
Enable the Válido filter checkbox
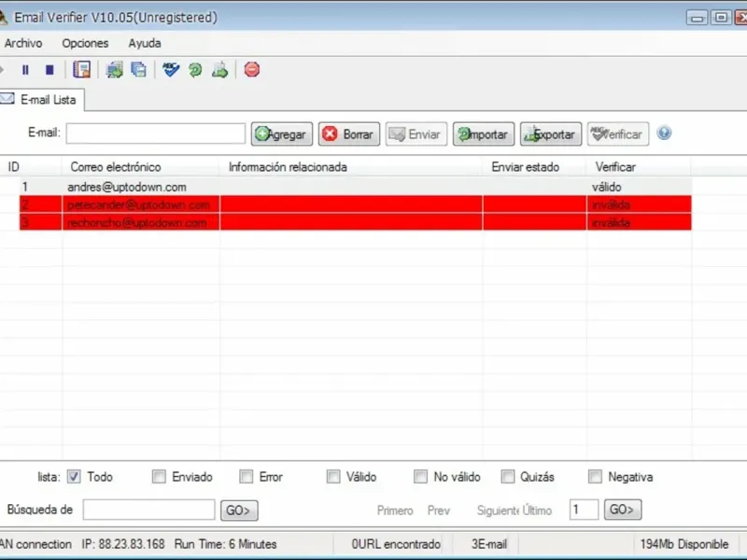(x=333, y=476)
